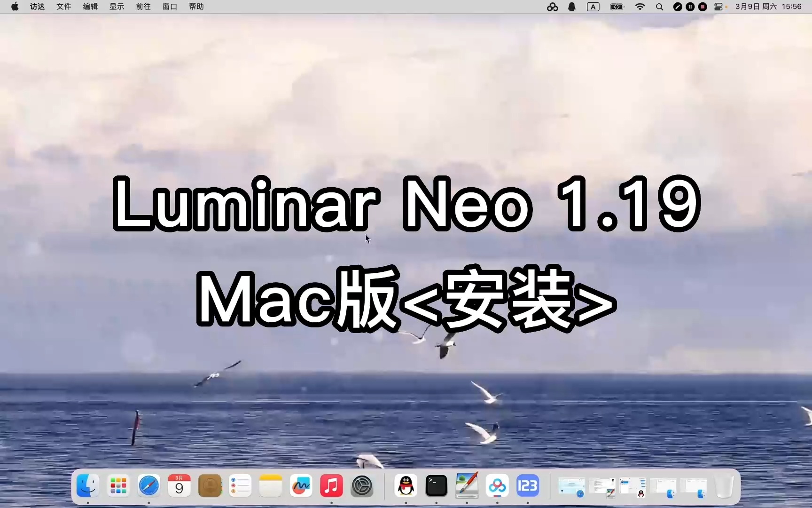Toggle Wi-Fi from the menu bar
This screenshot has height=508, width=812.
click(640, 7)
